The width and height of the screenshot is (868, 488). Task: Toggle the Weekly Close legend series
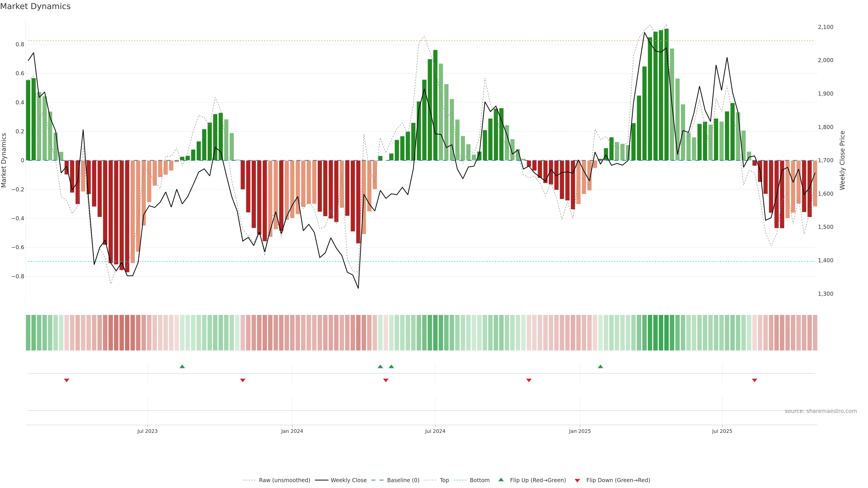pos(348,480)
